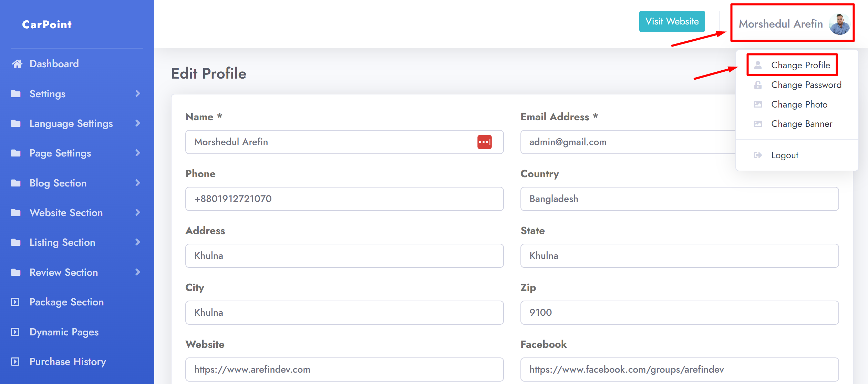Click the Package Section play-box icon
Image resolution: width=868 pixels, height=384 pixels.
(x=15, y=302)
